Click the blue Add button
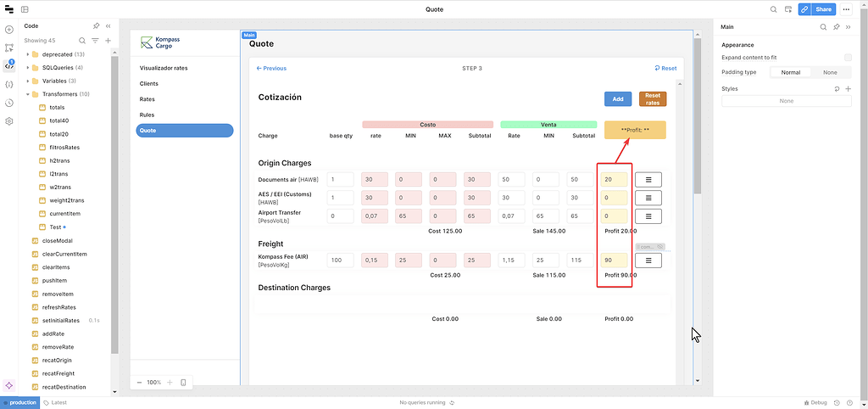868x409 pixels. (x=618, y=99)
